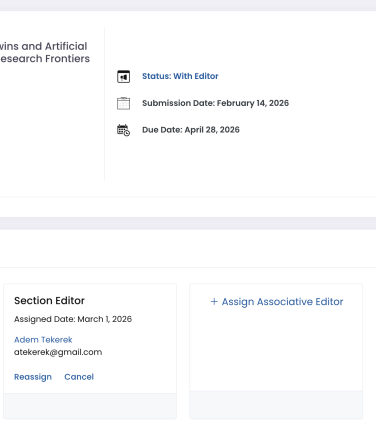Click the due date clock-calendar icon
Screen dimensions: 376x425
point(123,130)
